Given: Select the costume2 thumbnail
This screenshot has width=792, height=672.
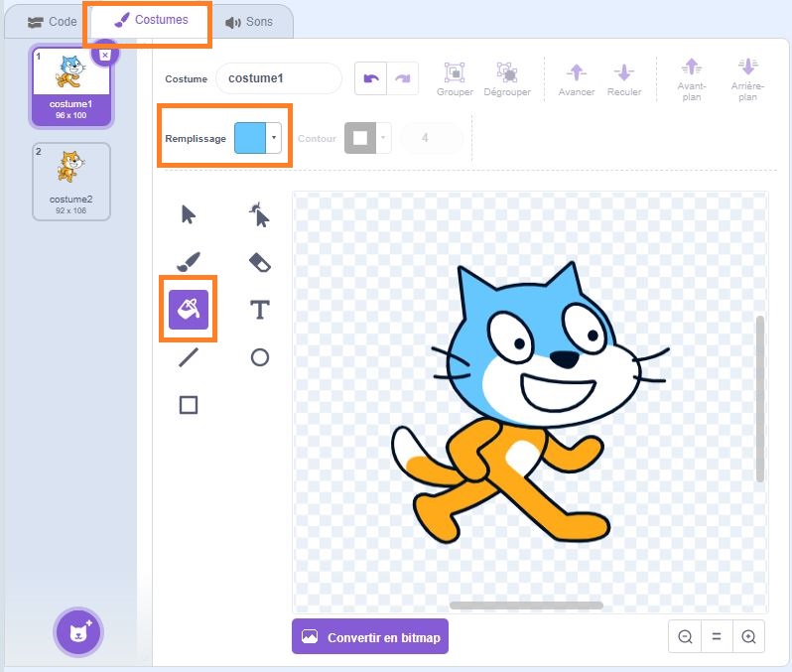Looking at the screenshot, I should (71, 182).
